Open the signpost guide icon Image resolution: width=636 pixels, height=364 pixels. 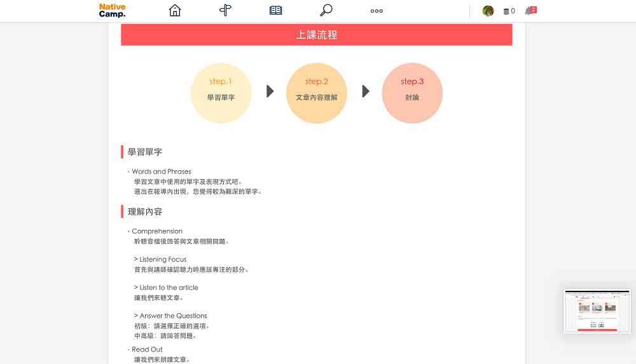click(x=226, y=11)
